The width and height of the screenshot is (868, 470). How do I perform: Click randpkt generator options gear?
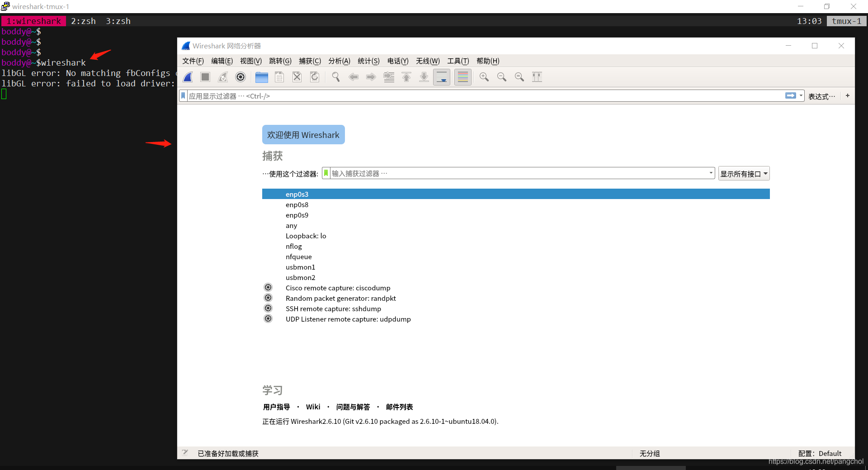point(268,298)
